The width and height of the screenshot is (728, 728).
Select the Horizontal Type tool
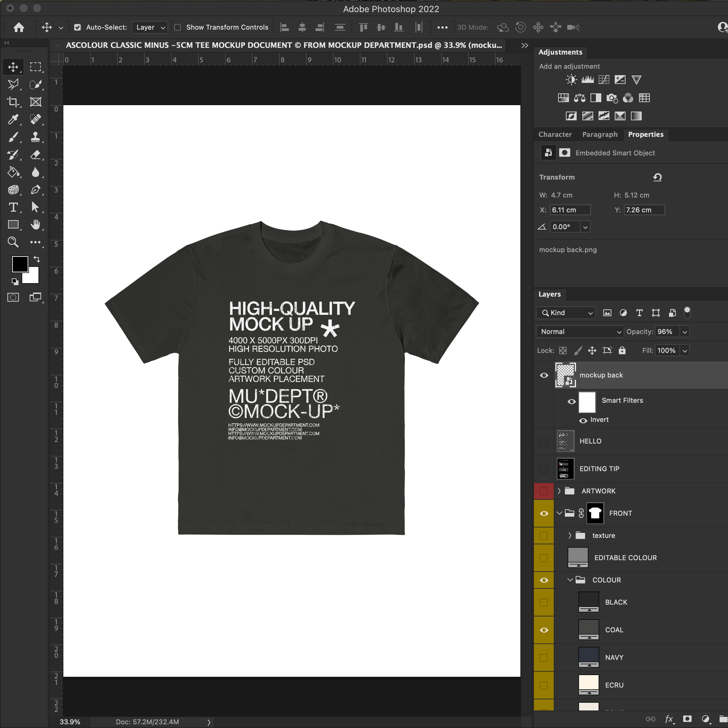coord(13,207)
